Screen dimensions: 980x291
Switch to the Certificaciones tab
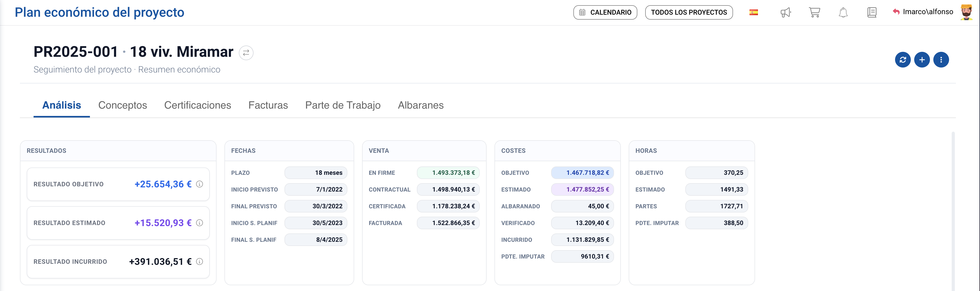(x=197, y=105)
